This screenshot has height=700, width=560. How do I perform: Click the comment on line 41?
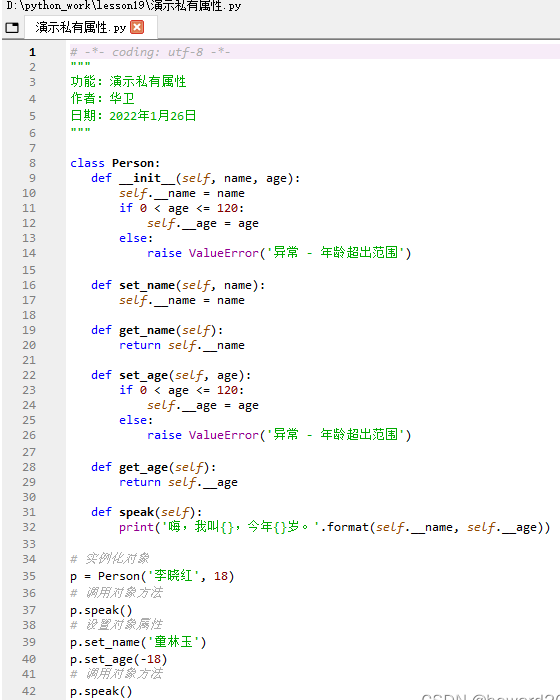tap(116, 674)
